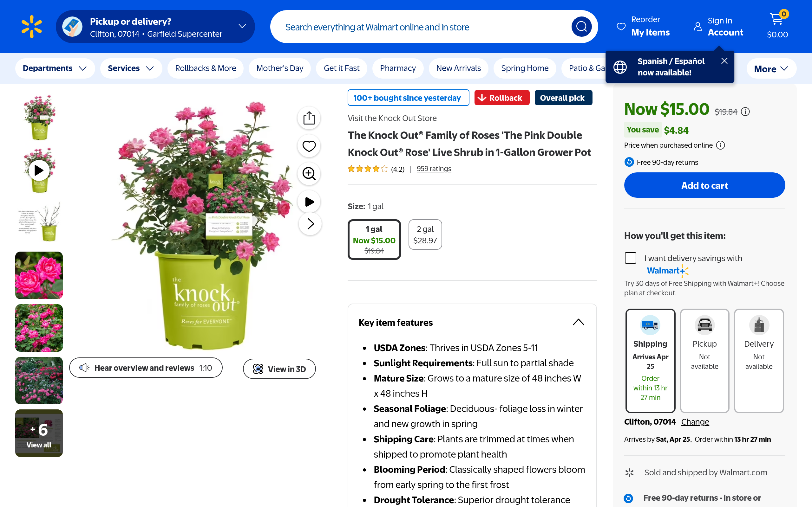812x507 pixels.
Task: Click the search magnifier button
Action: click(581, 27)
